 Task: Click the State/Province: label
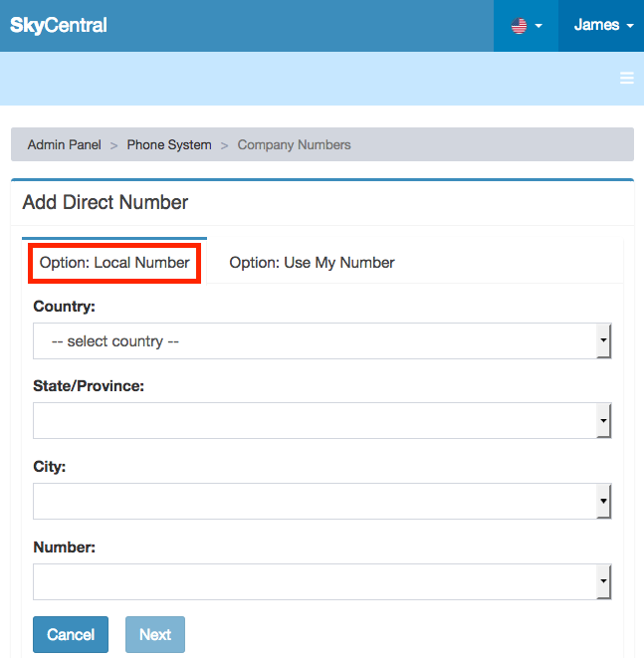coord(89,386)
